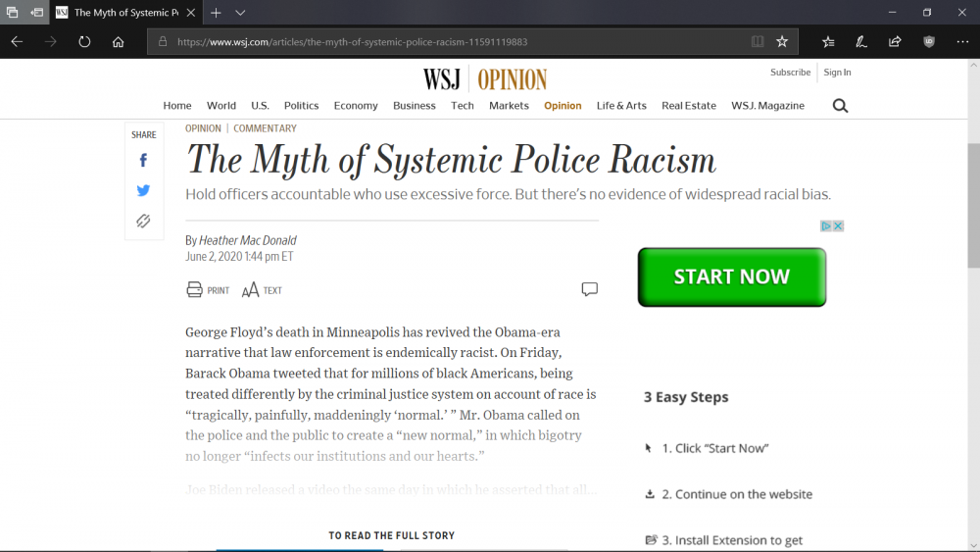
Task: Open the Opinion section
Action: 563,106
